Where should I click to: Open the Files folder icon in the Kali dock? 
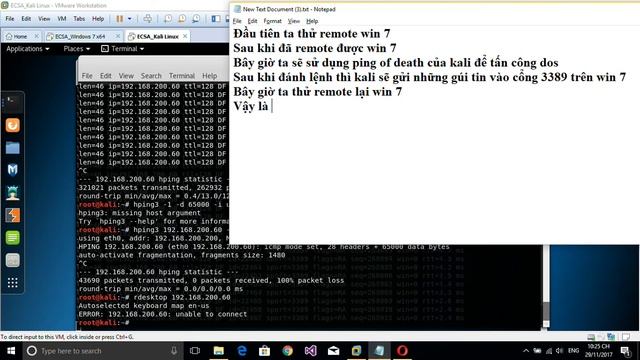pyautogui.click(x=12, y=148)
